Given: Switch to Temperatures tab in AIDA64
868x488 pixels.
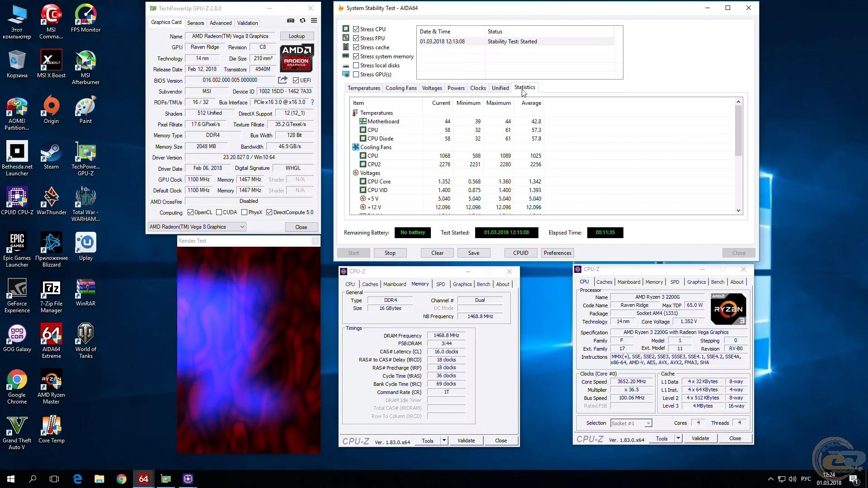Looking at the screenshot, I should pos(364,88).
